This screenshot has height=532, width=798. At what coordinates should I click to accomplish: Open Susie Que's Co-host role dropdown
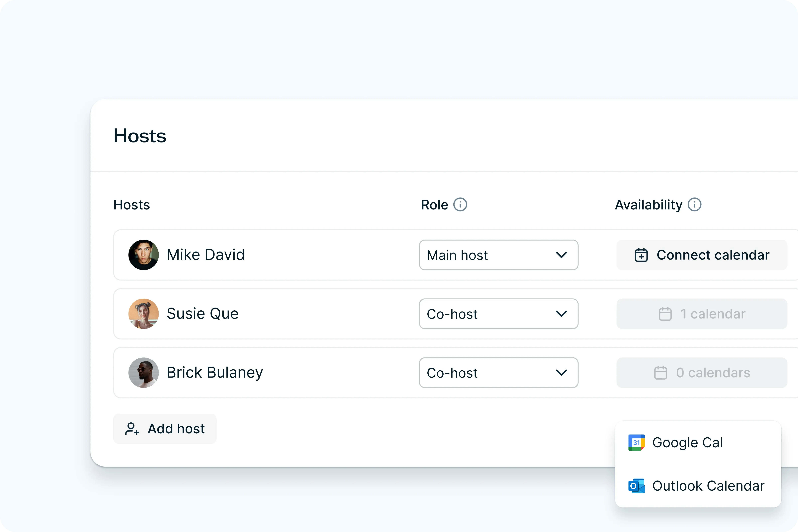pos(498,314)
